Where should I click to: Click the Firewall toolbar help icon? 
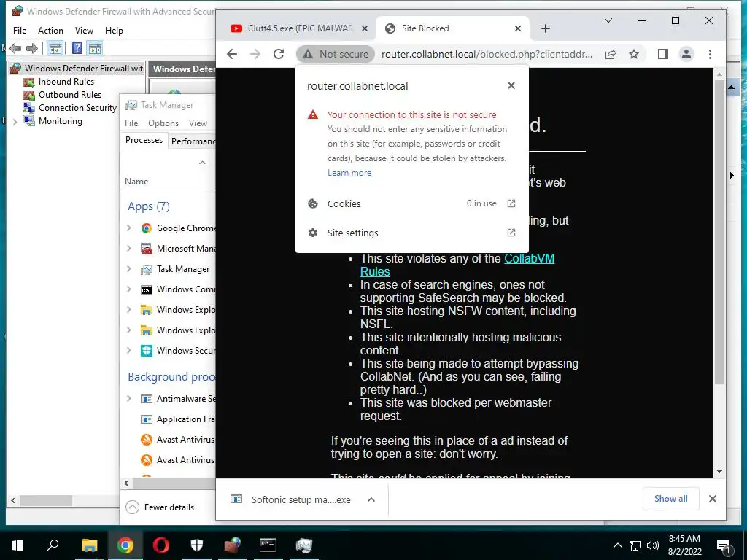77,49
